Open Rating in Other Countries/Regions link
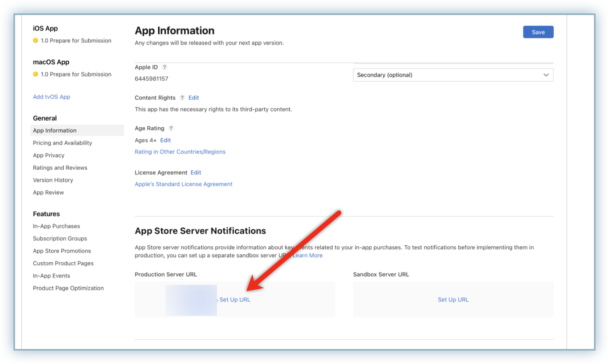 coord(180,152)
